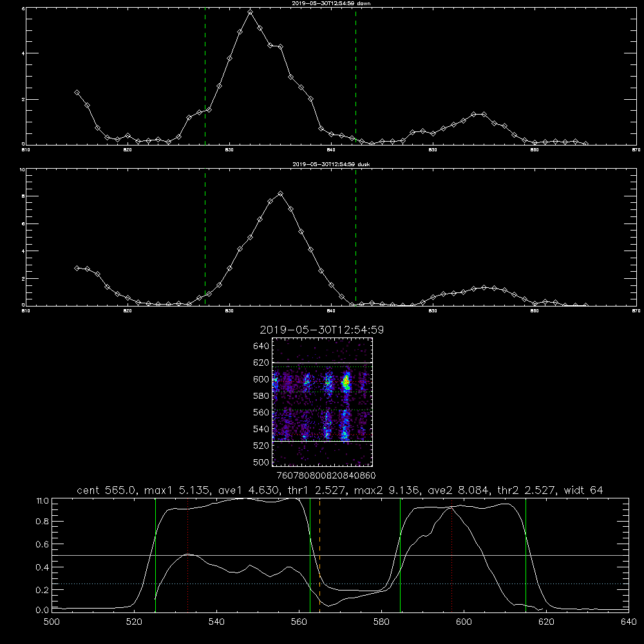Click the 0.6 y-axis label of the bottom plot

43,544
